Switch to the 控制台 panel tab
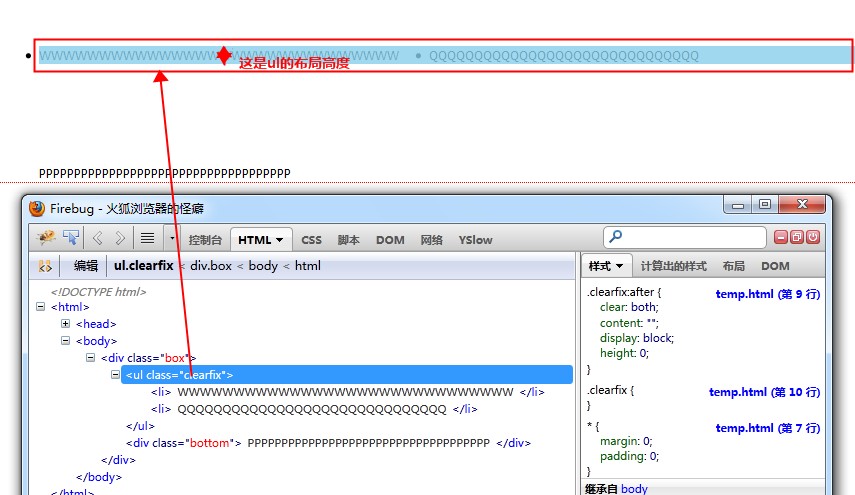The height and width of the screenshot is (495, 855). tap(205, 240)
